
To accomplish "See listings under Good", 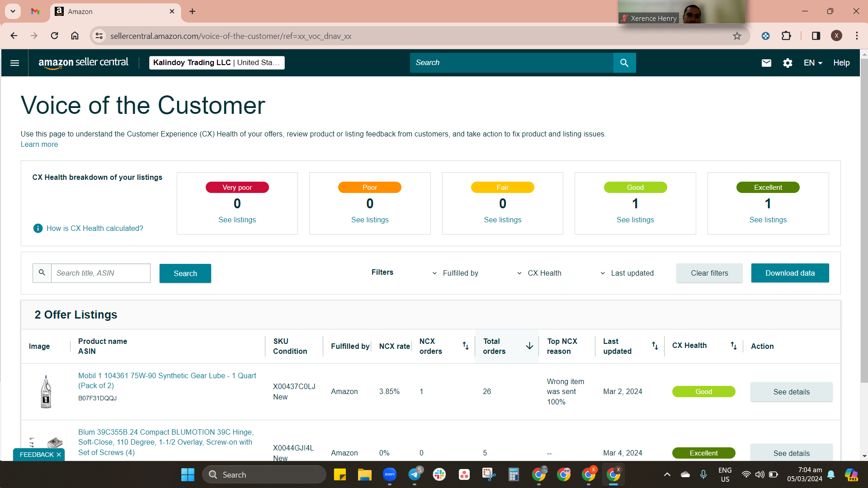I will click(x=635, y=220).
